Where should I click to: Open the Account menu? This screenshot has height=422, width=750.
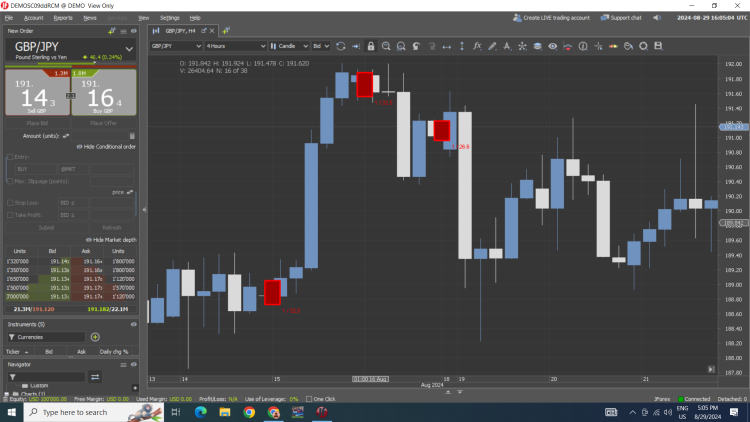tap(33, 18)
